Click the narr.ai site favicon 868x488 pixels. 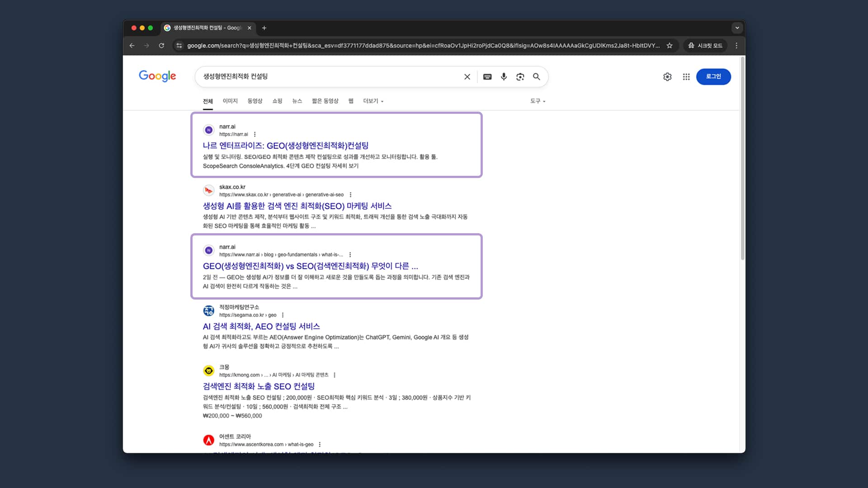(x=208, y=130)
